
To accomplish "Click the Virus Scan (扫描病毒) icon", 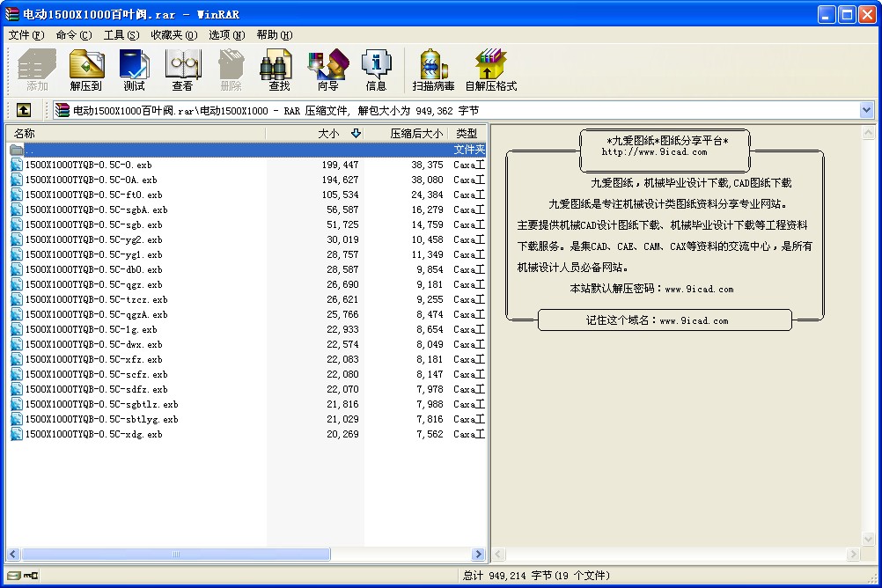I will point(433,70).
